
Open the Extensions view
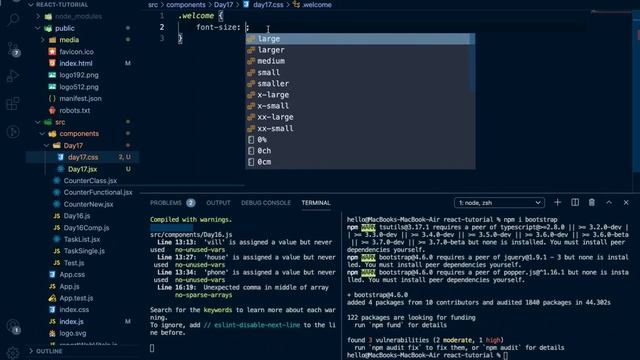click(x=13, y=103)
